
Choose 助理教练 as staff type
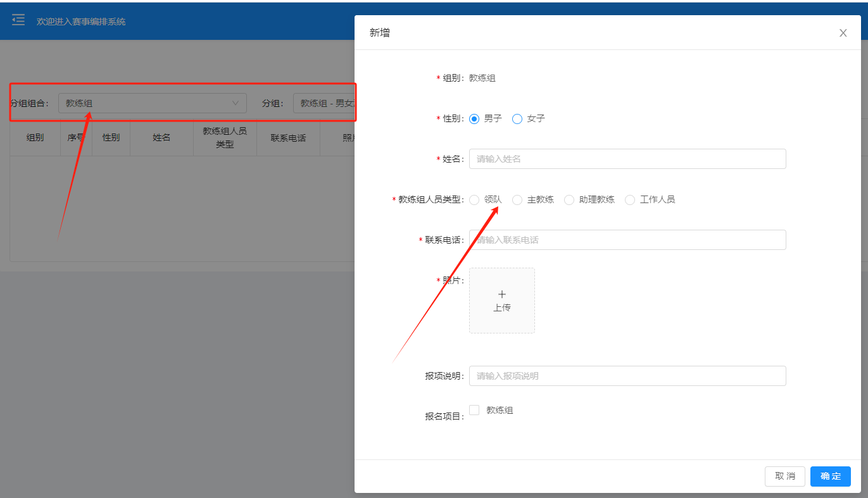tap(569, 200)
